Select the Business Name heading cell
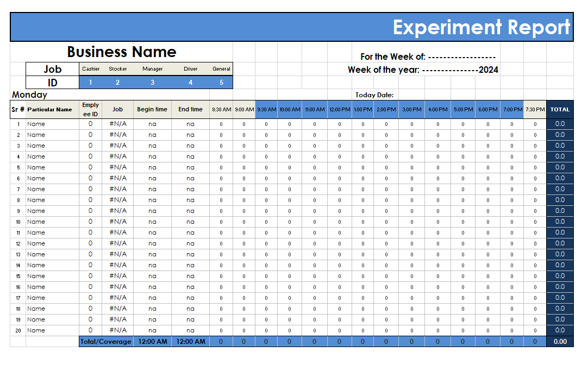The height and width of the screenshot is (371, 588). coord(122,52)
